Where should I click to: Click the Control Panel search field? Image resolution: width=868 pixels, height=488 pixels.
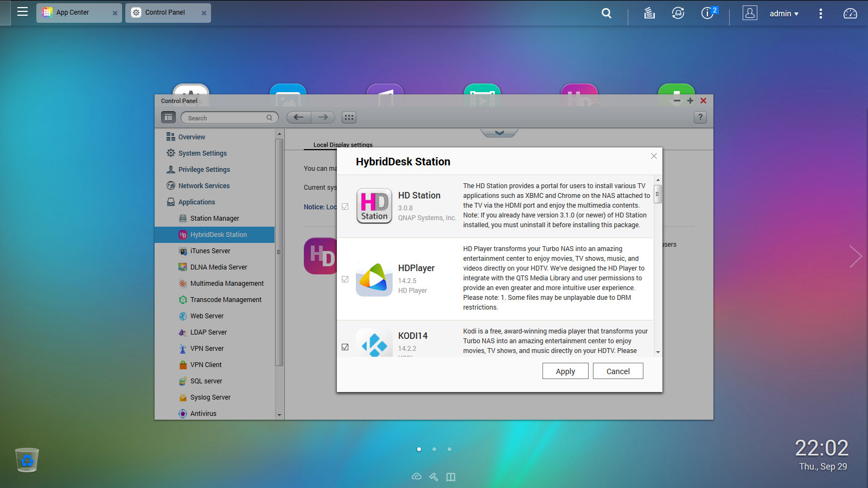coord(229,118)
